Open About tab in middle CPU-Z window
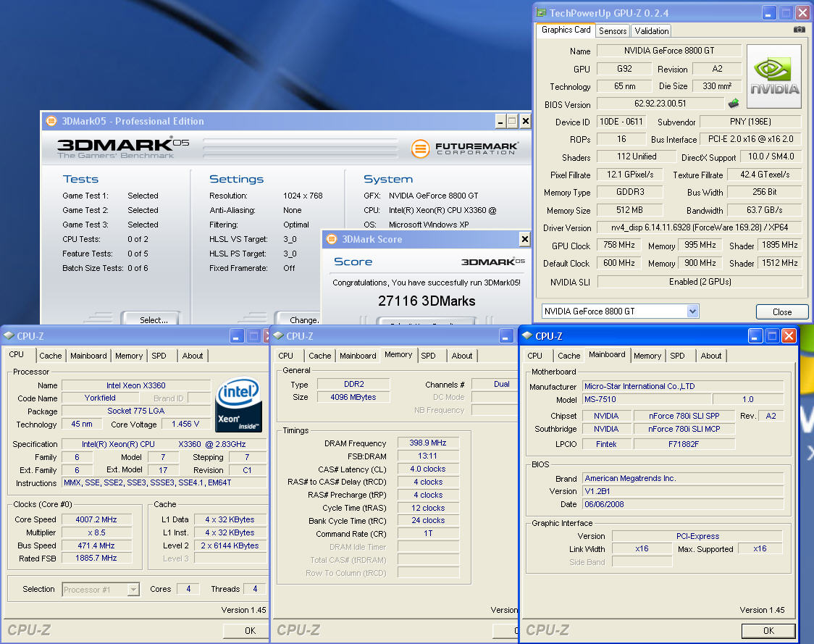814x644 pixels. 461,356
